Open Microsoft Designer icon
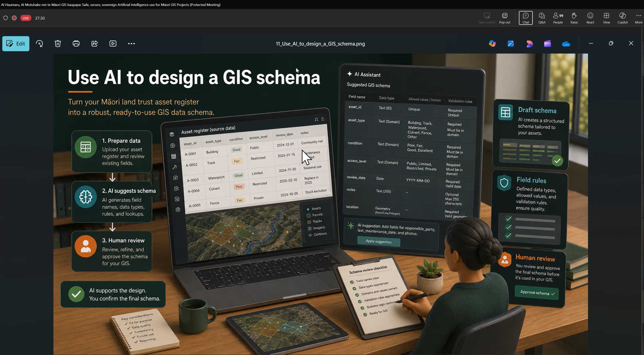Viewport: 644px width, 355px height. tap(529, 43)
